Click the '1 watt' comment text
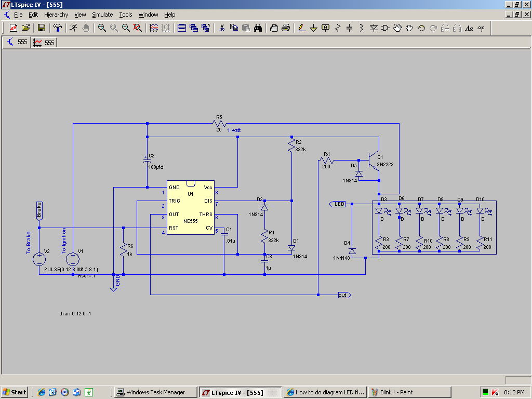This screenshot has height=399, width=532. pyautogui.click(x=234, y=130)
